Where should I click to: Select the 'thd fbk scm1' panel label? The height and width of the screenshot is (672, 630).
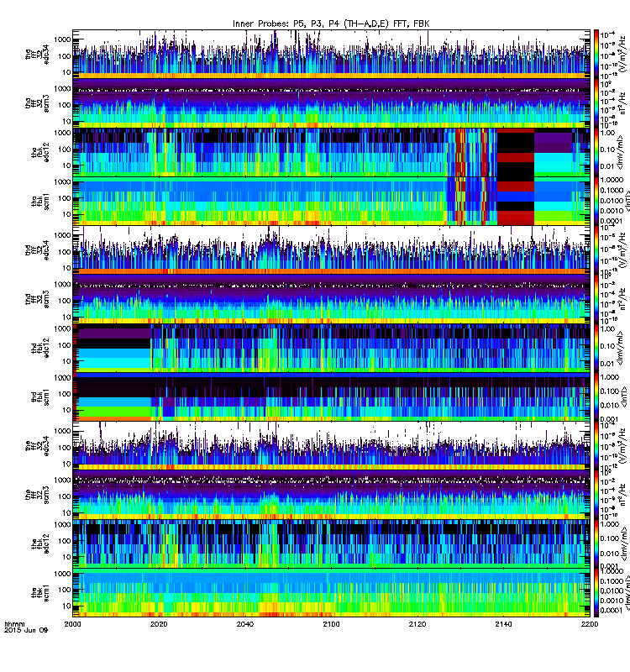40,397
